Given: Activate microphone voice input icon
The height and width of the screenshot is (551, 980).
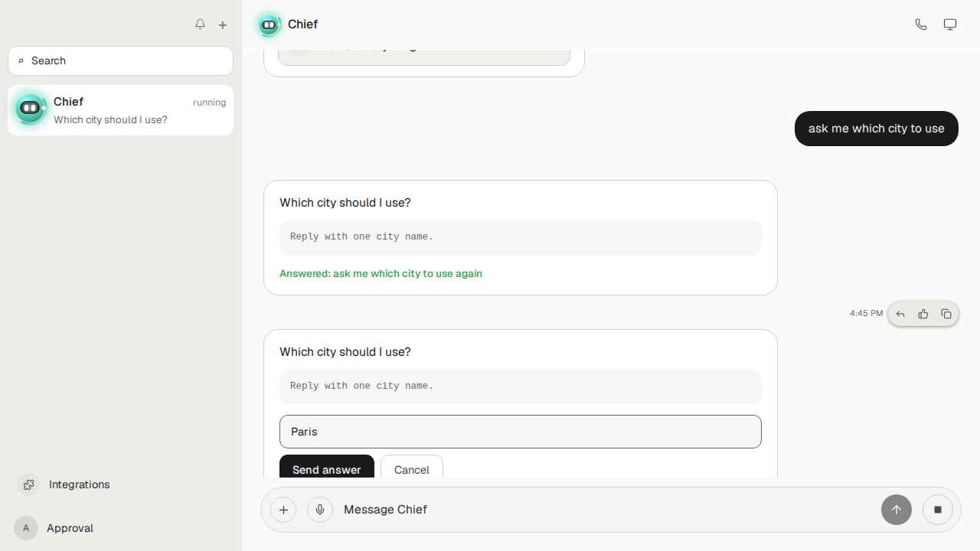Looking at the screenshot, I should [x=320, y=510].
